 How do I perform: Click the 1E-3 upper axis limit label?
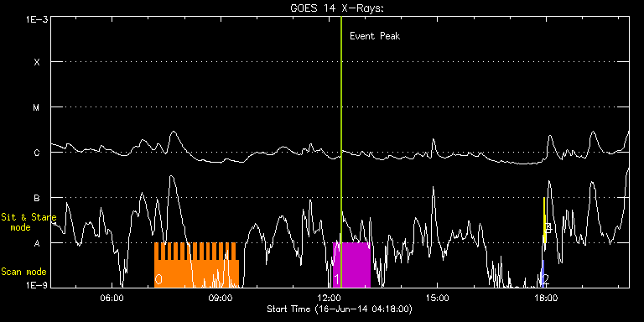(x=37, y=20)
